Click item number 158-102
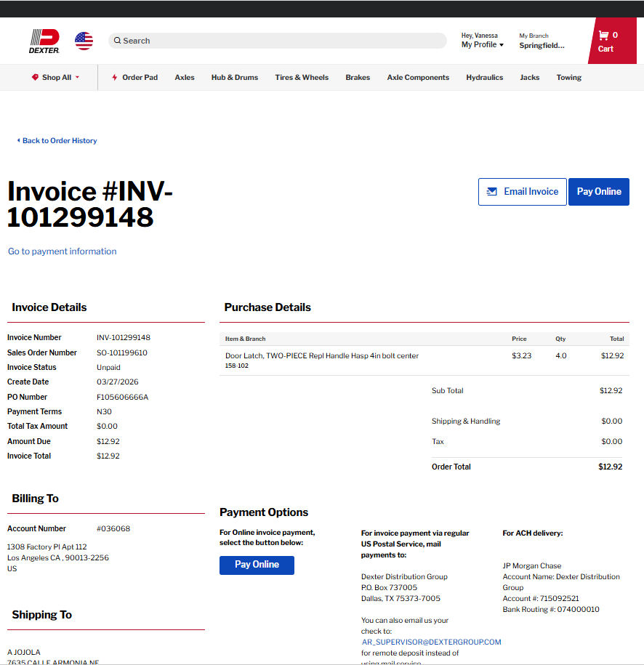This screenshot has width=644, height=665. pyautogui.click(x=237, y=366)
